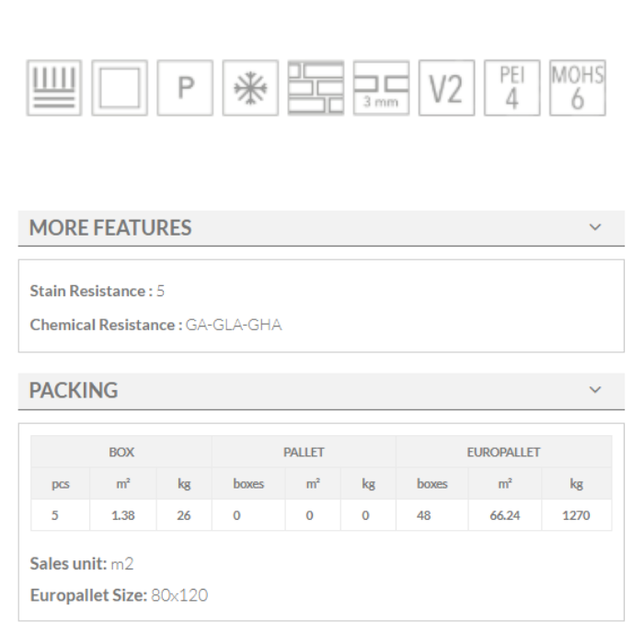Click the MOHS 6 hardness icon
This screenshot has width=644, height=644.
coord(577,88)
